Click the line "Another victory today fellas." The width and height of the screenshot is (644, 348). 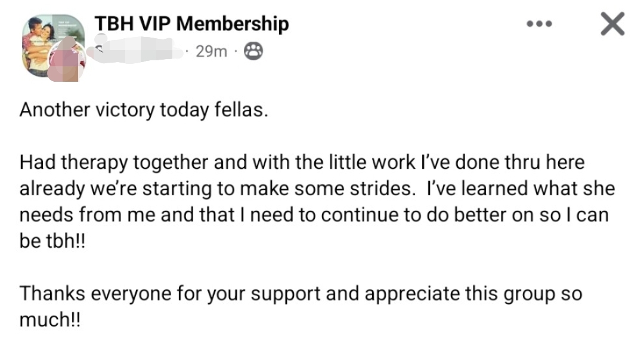(x=141, y=111)
